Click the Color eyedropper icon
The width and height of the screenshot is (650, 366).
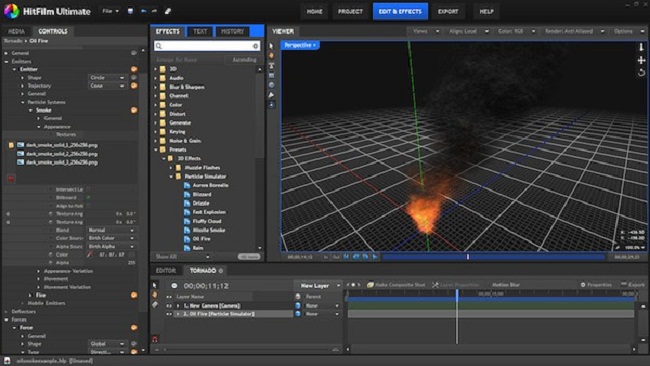[x=90, y=255]
